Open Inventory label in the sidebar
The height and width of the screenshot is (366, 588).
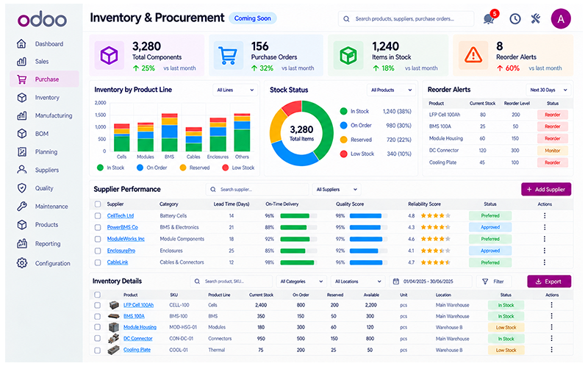(47, 98)
